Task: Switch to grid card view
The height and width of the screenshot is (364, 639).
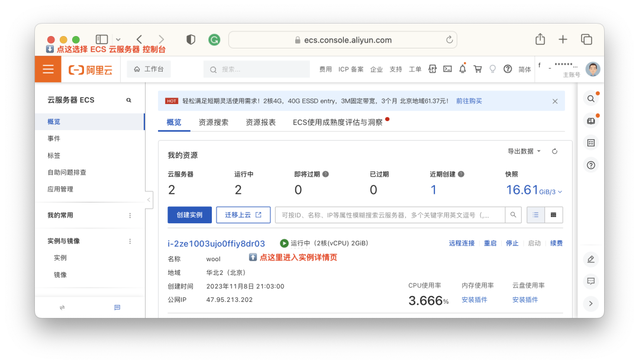Action: tap(553, 215)
